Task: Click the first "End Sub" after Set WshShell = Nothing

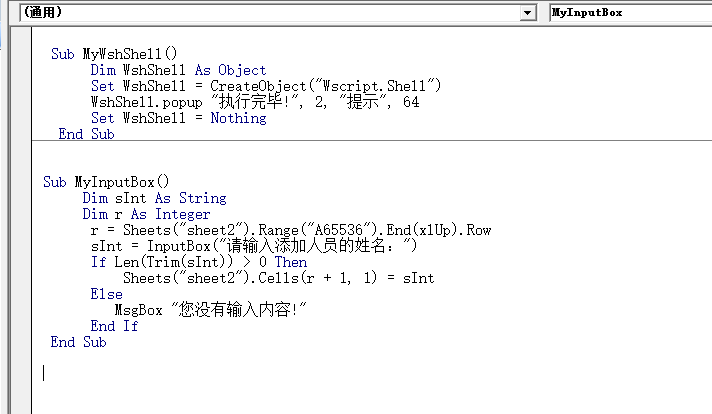Action: click(86, 134)
